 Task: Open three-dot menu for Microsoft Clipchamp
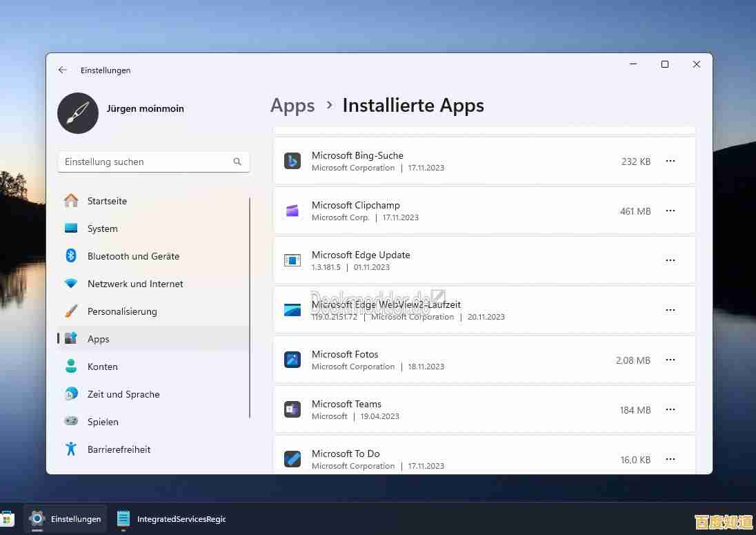[x=670, y=211]
